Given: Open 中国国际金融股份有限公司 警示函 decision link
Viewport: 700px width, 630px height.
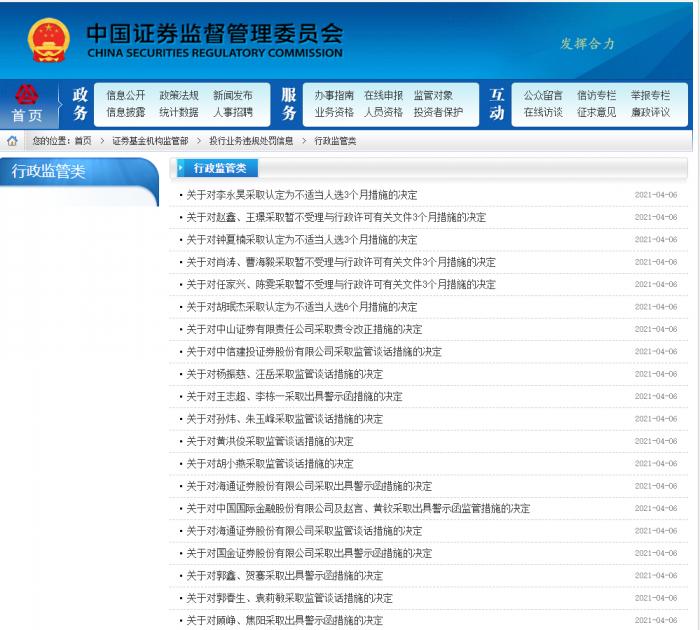Looking at the screenshot, I should click(x=358, y=508).
